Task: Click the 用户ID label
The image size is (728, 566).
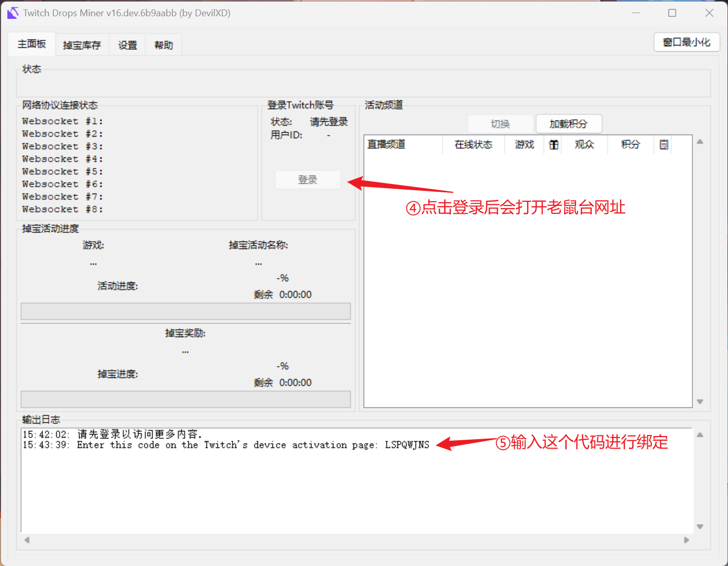Action: tap(286, 135)
